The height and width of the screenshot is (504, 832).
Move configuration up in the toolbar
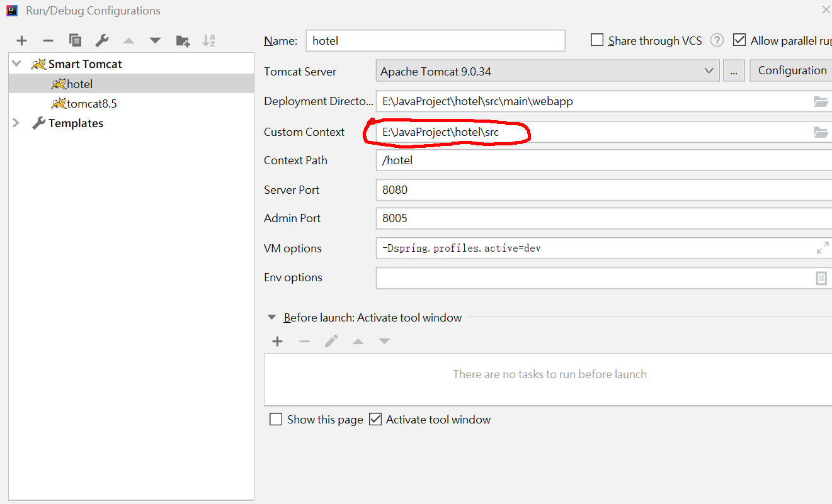pos(129,41)
